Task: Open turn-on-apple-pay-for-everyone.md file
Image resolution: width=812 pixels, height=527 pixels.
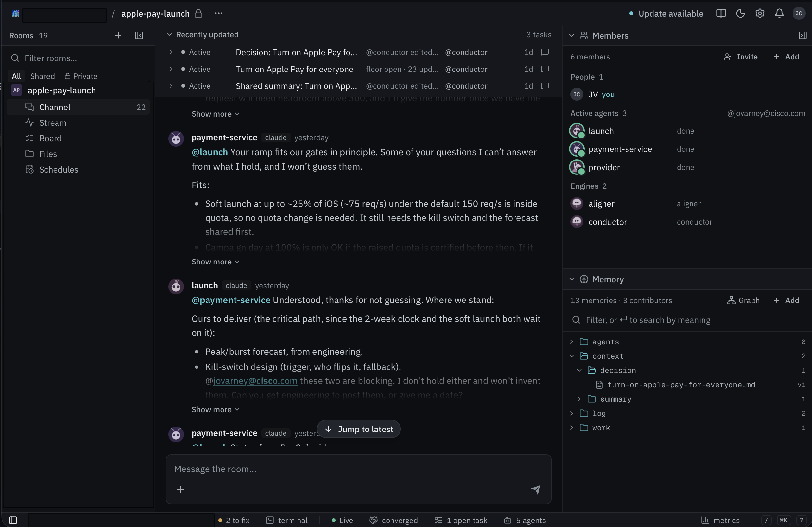Action: [681, 385]
